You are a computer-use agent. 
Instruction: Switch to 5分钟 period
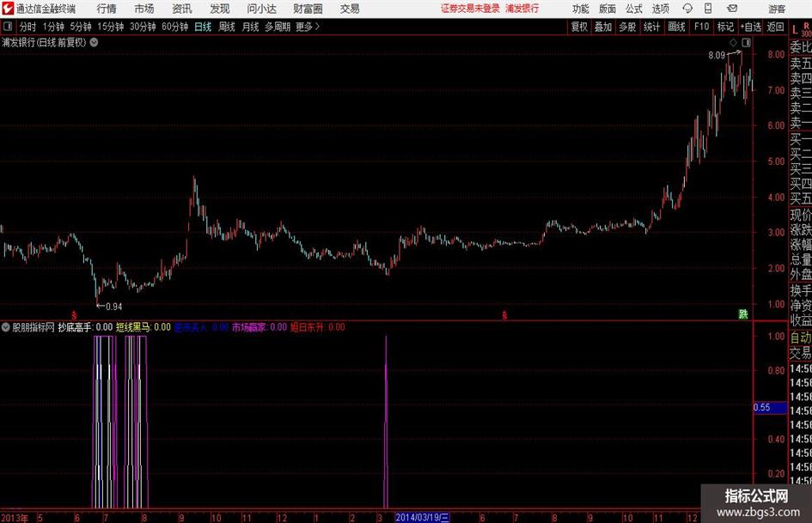(81, 27)
